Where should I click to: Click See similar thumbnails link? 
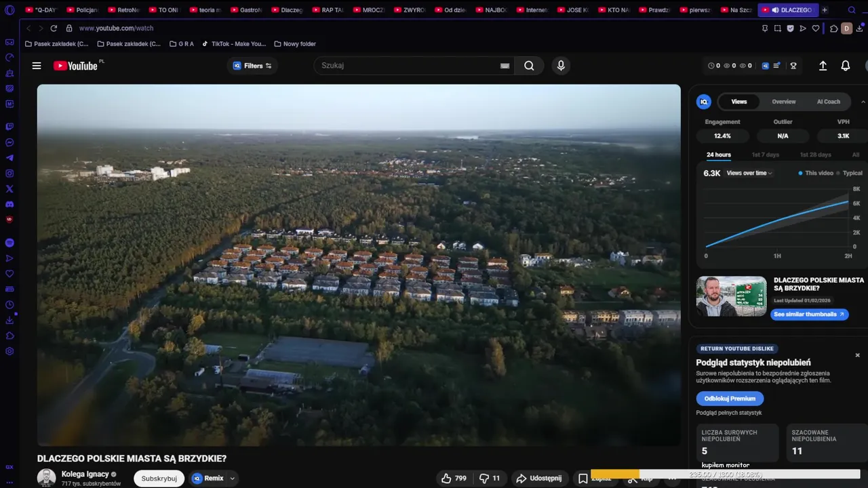(x=809, y=314)
